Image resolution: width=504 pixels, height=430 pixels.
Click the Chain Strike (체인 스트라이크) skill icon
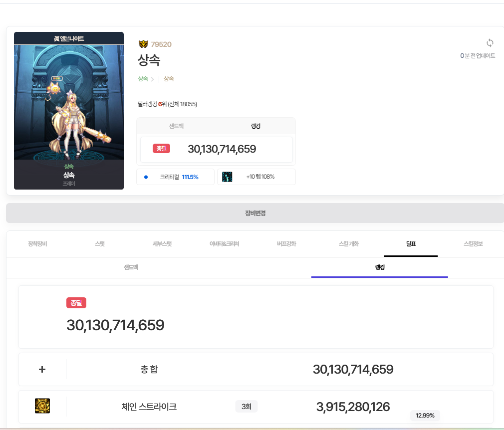(x=42, y=406)
